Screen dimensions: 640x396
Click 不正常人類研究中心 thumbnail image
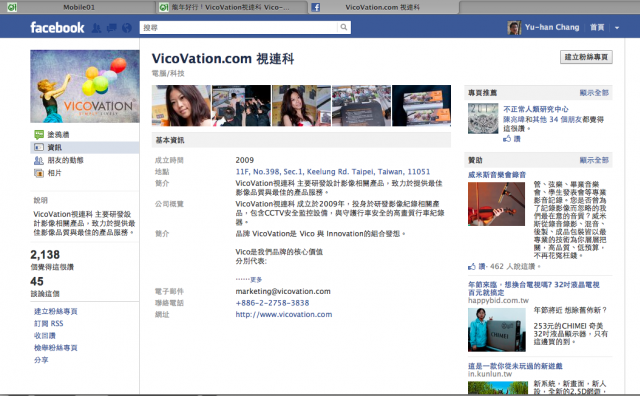[x=483, y=118]
